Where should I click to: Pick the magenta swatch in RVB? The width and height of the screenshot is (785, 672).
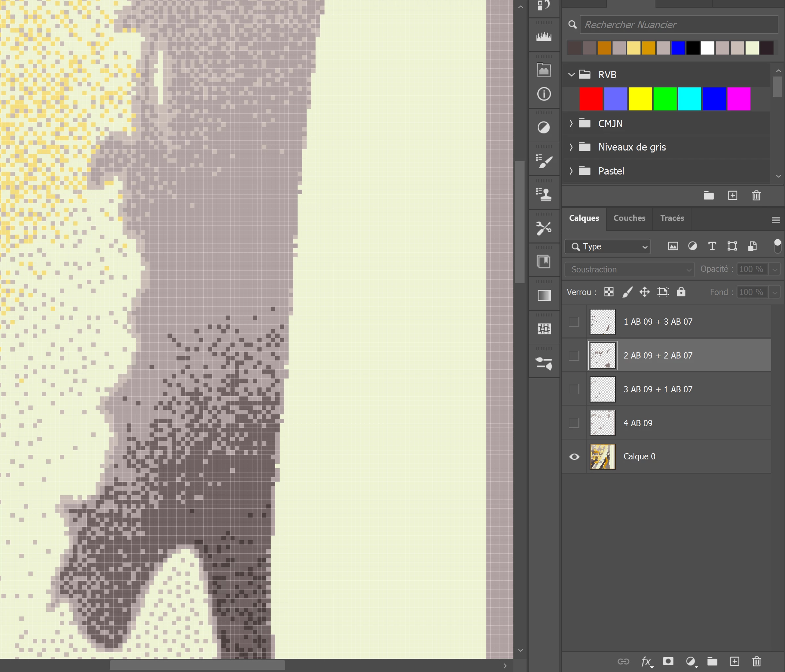pyautogui.click(x=738, y=99)
